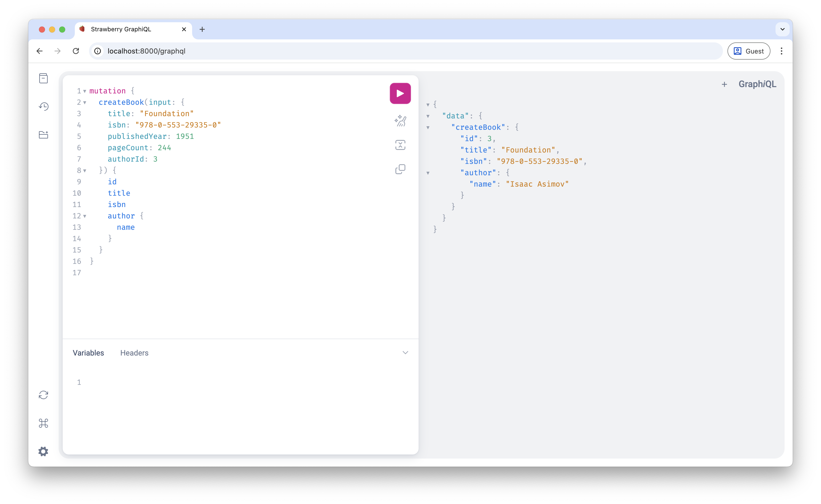This screenshot has width=821, height=504.
Task: Copy the query with copy icon
Action: [x=400, y=169]
